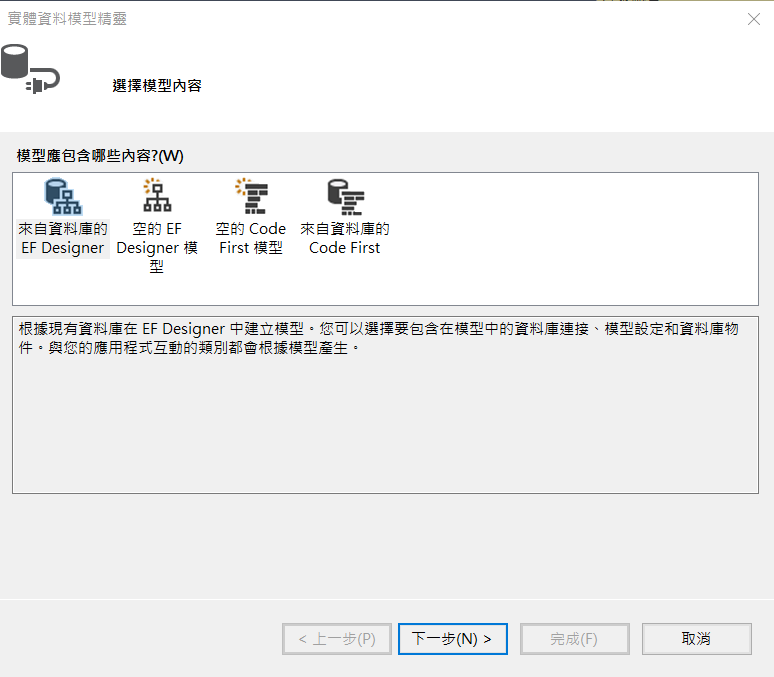Click blank area inside the description box
The image size is (774, 677).
(x=385, y=430)
